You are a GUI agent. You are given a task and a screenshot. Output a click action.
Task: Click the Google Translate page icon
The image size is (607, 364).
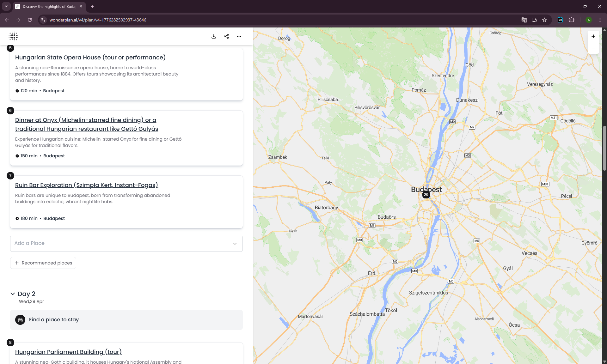pos(524,20)
